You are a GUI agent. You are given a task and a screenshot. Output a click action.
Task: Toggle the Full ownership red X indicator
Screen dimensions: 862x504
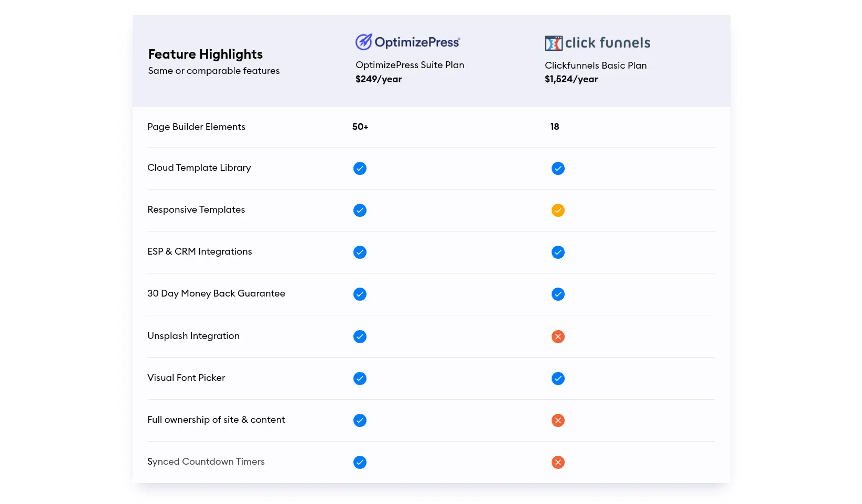[x=558, y=420]
